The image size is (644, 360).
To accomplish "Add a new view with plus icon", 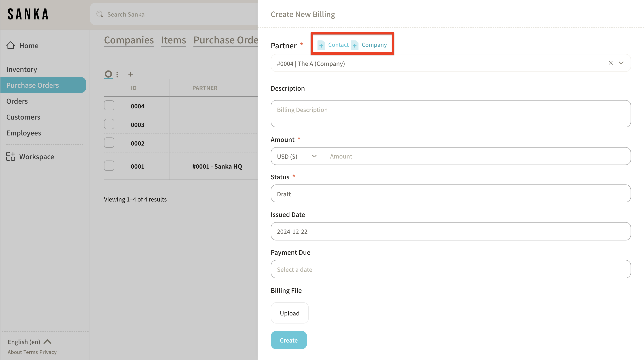I will [x=131, y=74].
